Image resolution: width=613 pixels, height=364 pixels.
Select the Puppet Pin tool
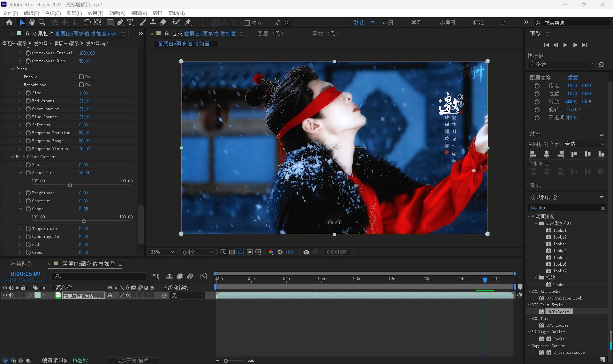pyautogui.click(x=188, y=23)
